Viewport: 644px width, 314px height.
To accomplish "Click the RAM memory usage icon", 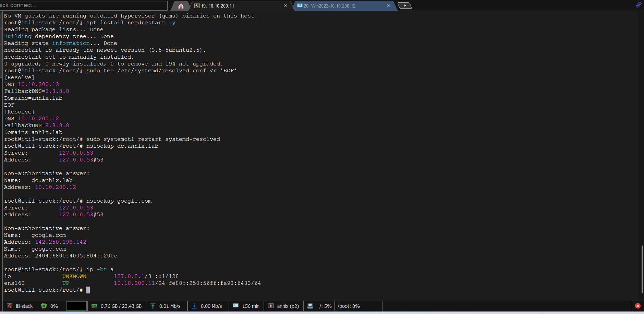I will point(94,306).
